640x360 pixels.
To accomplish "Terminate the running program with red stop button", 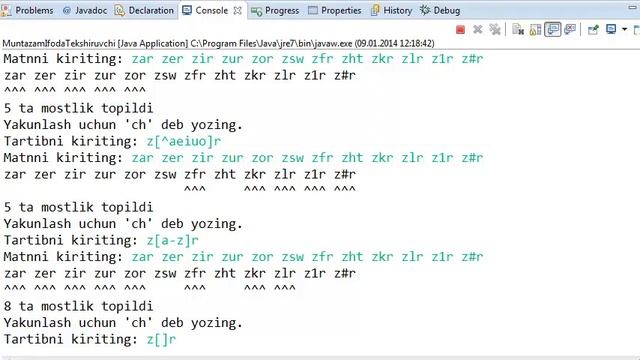I will (x=460, y=29).
